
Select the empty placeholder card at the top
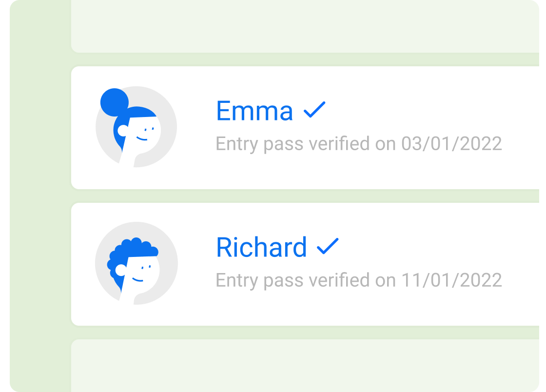tap(305, 26)
